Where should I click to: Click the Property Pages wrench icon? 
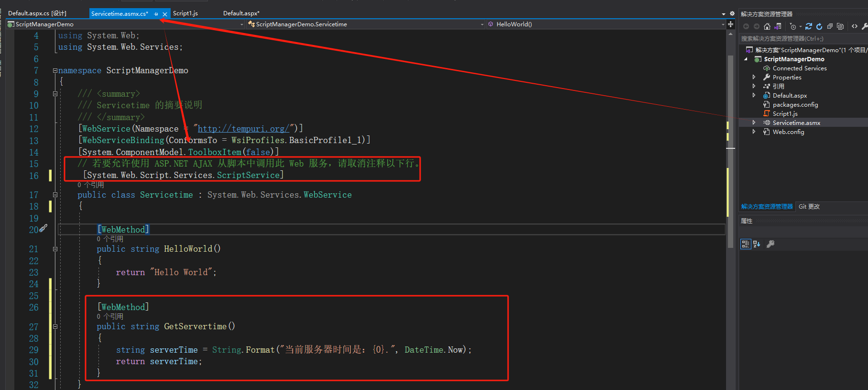(x=770, y=244)
